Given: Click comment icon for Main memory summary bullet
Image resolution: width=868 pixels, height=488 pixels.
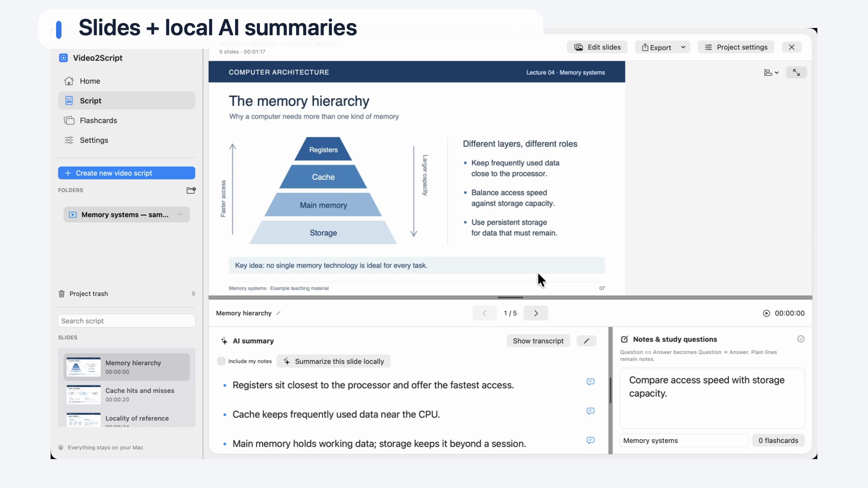Looking at the screenshot, I should tap(590, 441).
